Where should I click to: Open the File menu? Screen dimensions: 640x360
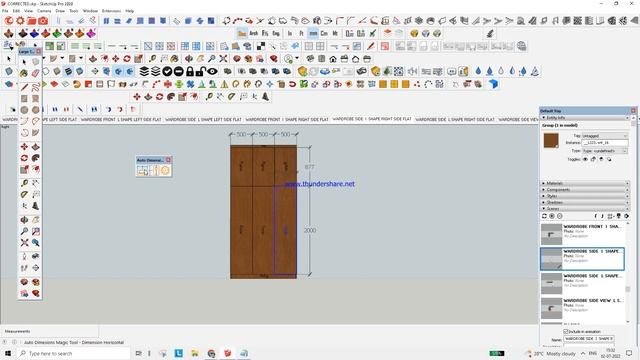point(5,11)
